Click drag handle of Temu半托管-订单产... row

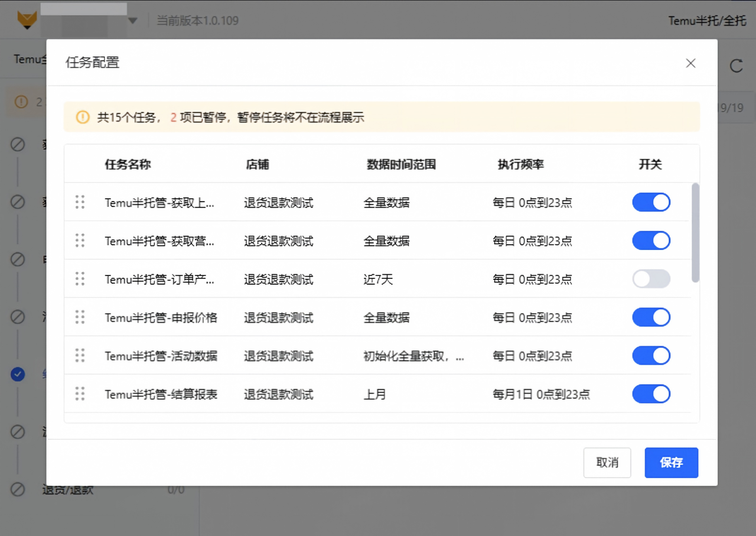[x=80, y=279]
